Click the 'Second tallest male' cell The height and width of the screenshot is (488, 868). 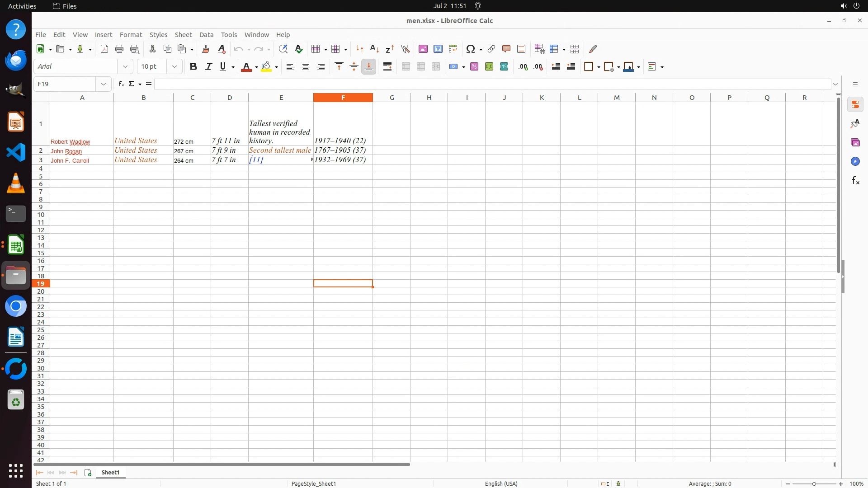280,150
